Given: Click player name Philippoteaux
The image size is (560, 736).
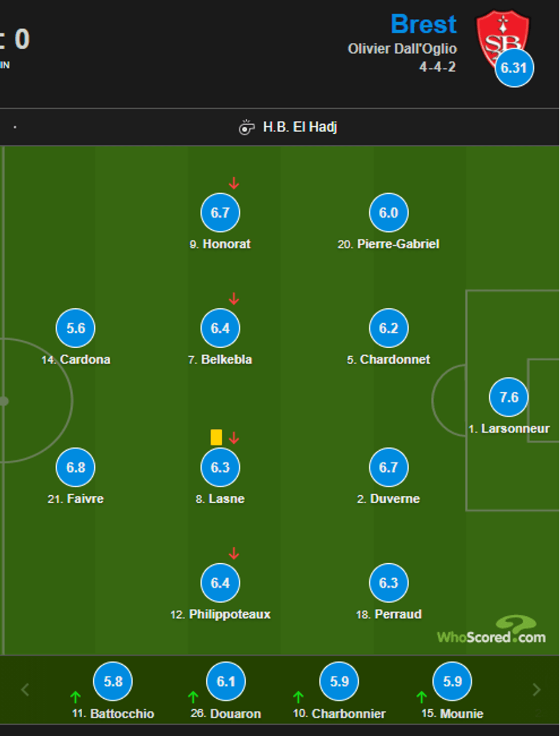Looking at the screenshot, I should tap(229, 614).
